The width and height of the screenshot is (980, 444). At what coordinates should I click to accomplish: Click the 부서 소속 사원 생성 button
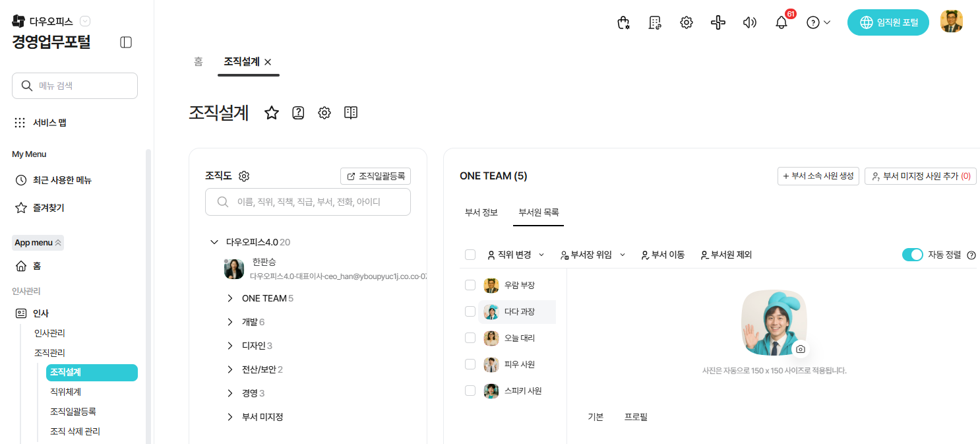(818, 176)
